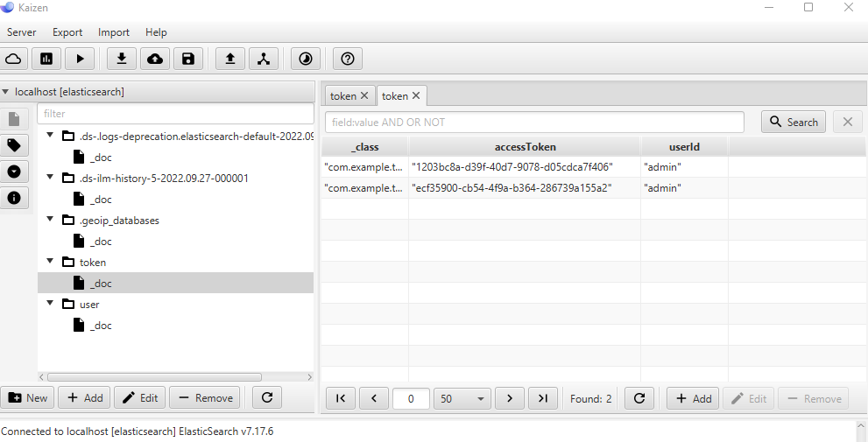Click Add button below the tree
This screenshot has width=868, height=442.
click(84, 397)
